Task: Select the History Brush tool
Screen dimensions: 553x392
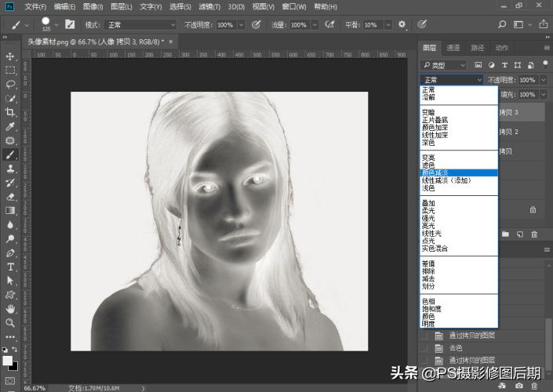Action: 10,183
